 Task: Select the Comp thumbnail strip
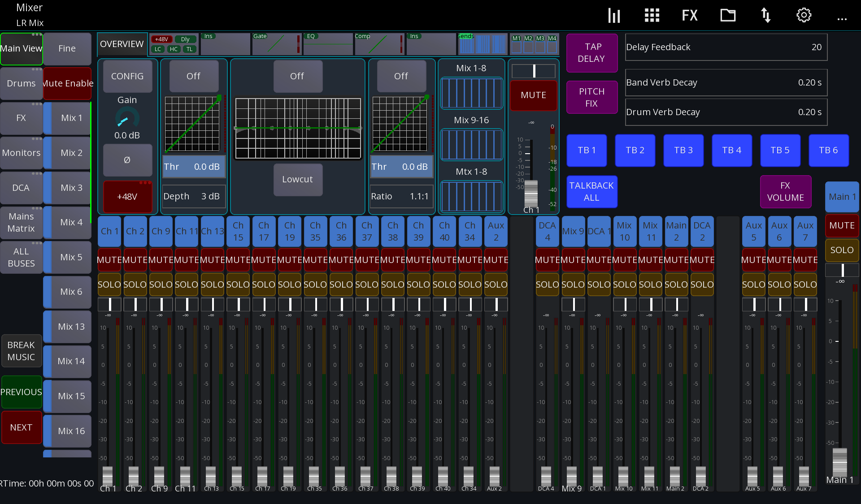tap(379, 44)
